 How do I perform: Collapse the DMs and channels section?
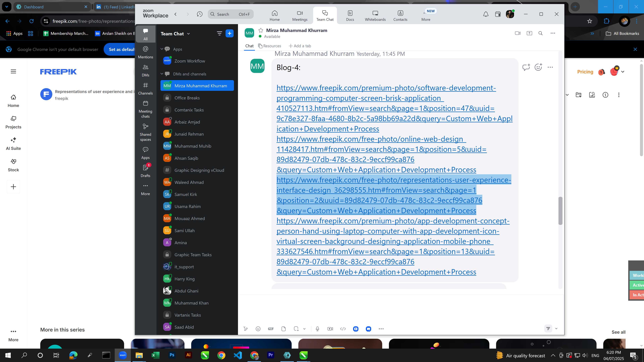162,74
